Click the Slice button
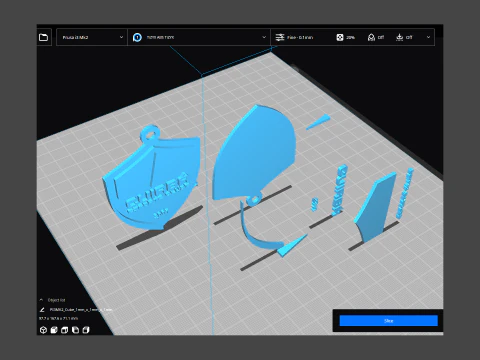Image resolution: width=480 pixels, height=360 pixels. 388,321
